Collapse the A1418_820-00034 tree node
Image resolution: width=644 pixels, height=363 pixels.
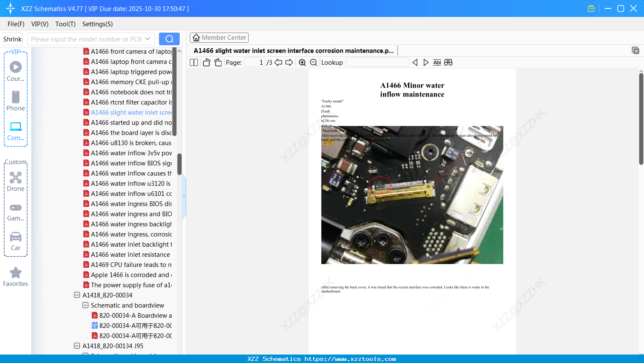click(x=77, y=295)
